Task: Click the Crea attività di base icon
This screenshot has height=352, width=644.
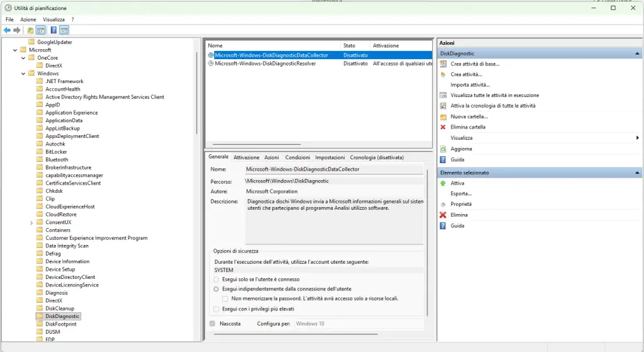Action: tap(443, 64)
